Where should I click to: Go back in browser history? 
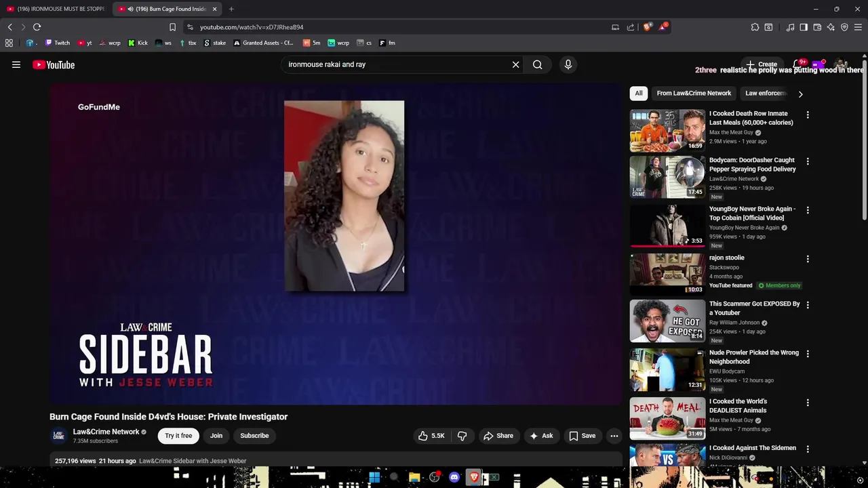click(x=9, y=27)
